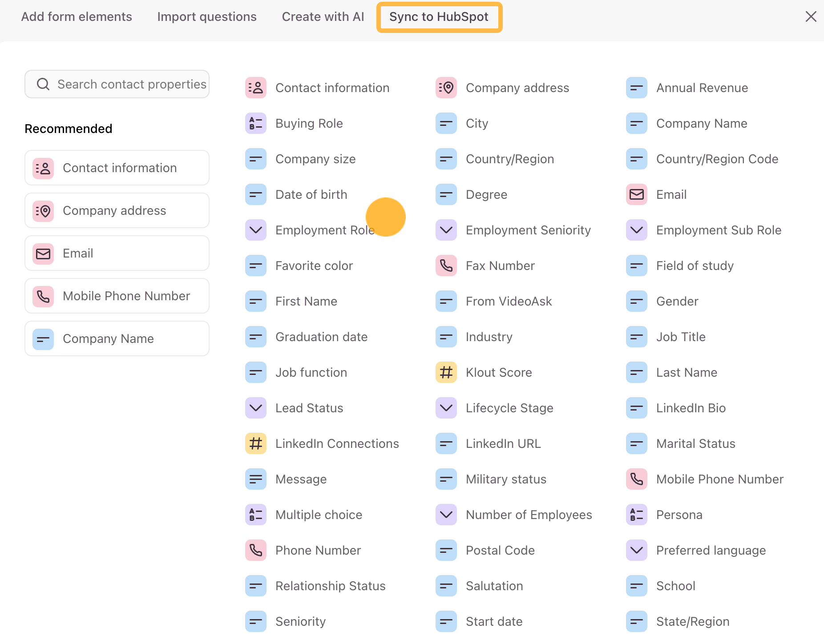This screenshot has width=824, height=644.
Task: Select the State/Region property
Action: coord(678,621)
